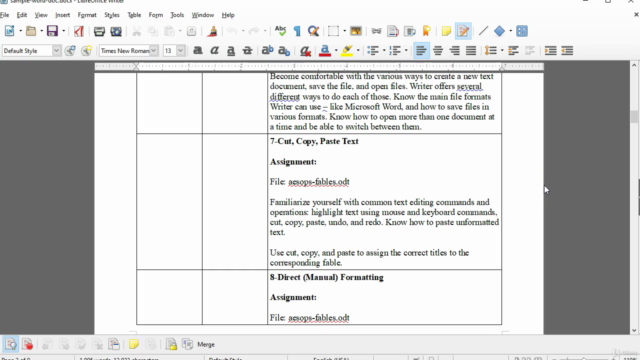Increase paragraph spacing

tap(513, 51)
